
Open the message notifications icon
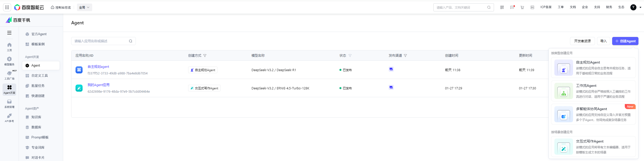(512, 7)
